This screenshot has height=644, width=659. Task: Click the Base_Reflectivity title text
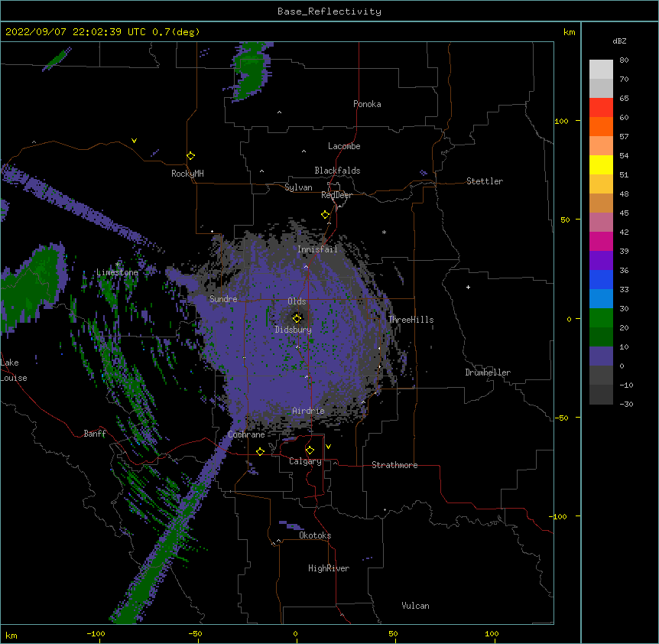pyautogui.click(x=329, y=11)
